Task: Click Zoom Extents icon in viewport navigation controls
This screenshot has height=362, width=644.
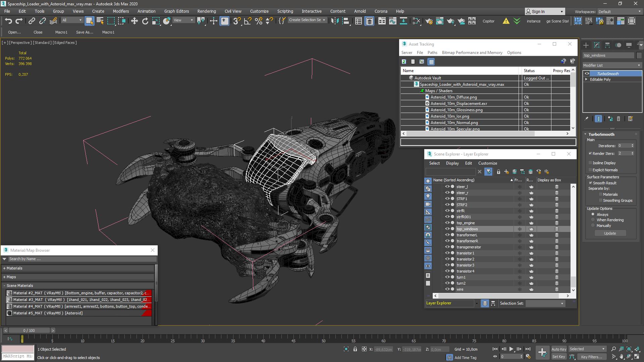Action: click(629, 349)
